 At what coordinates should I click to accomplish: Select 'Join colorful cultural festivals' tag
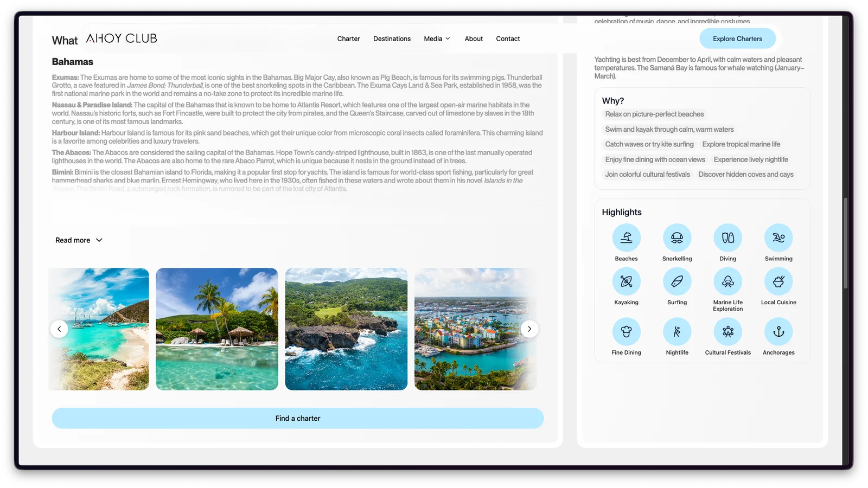click(x=648, y=174)
